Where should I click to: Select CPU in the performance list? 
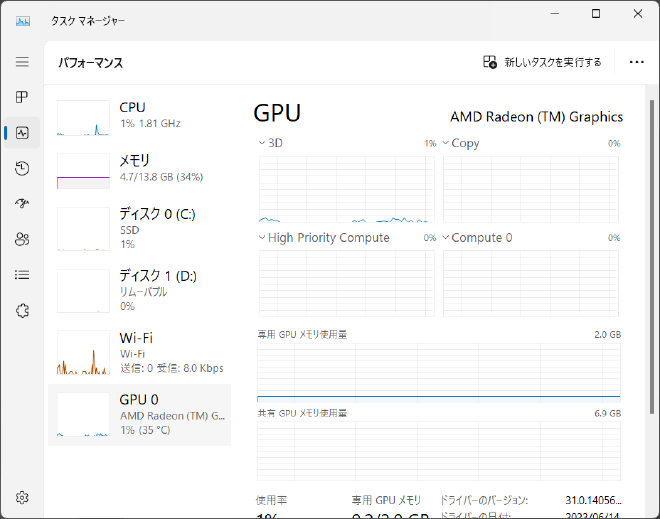[139, 118]
